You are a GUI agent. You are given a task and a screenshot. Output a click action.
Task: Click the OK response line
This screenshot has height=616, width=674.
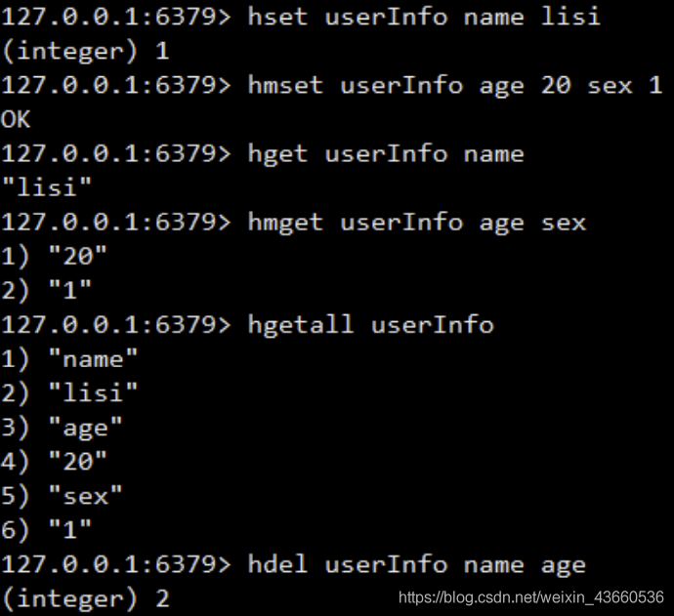click(x=16, y=119)
